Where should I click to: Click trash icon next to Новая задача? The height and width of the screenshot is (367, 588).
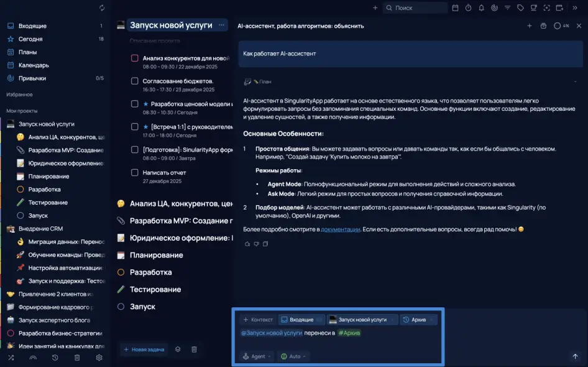pyautogui.click(x=194, y=350)
